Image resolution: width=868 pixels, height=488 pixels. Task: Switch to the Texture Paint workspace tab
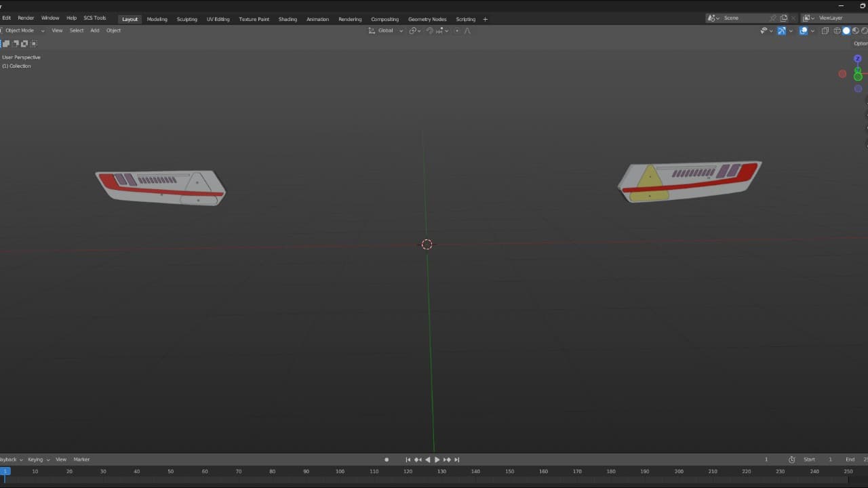(x=254, y=19)
